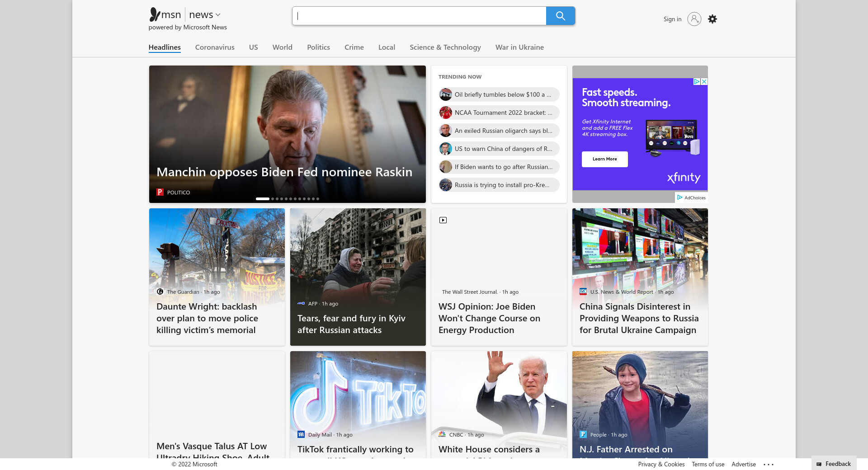This screenshot has width=868, height=470.
Task: Select the first carousel slide indicator
Action: click(x=262, y=199)
